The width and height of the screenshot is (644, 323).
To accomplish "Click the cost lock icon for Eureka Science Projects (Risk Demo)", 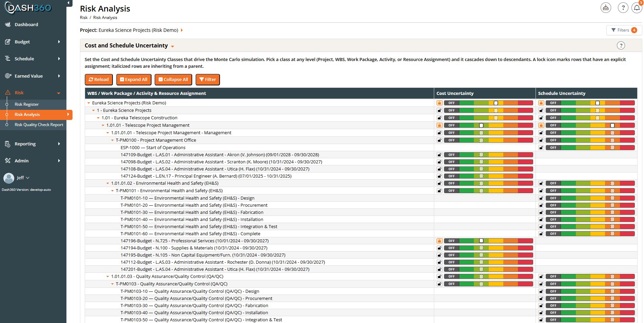I will click(x=440, y=103).
